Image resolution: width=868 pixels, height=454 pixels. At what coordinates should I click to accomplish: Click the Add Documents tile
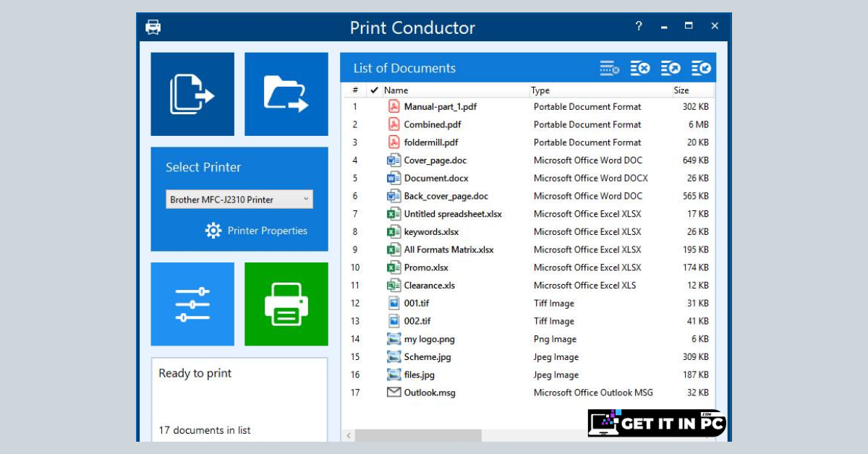[x=192, y=94]
